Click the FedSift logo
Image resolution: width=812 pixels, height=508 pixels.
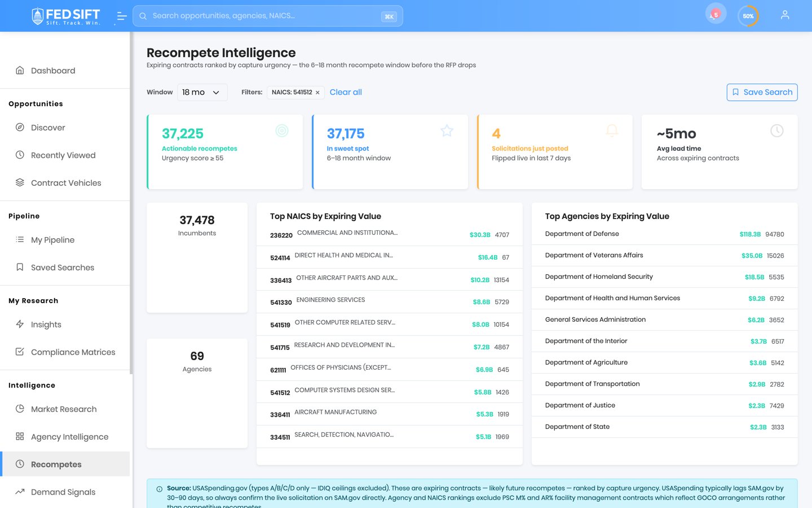(x=66, y=16)
